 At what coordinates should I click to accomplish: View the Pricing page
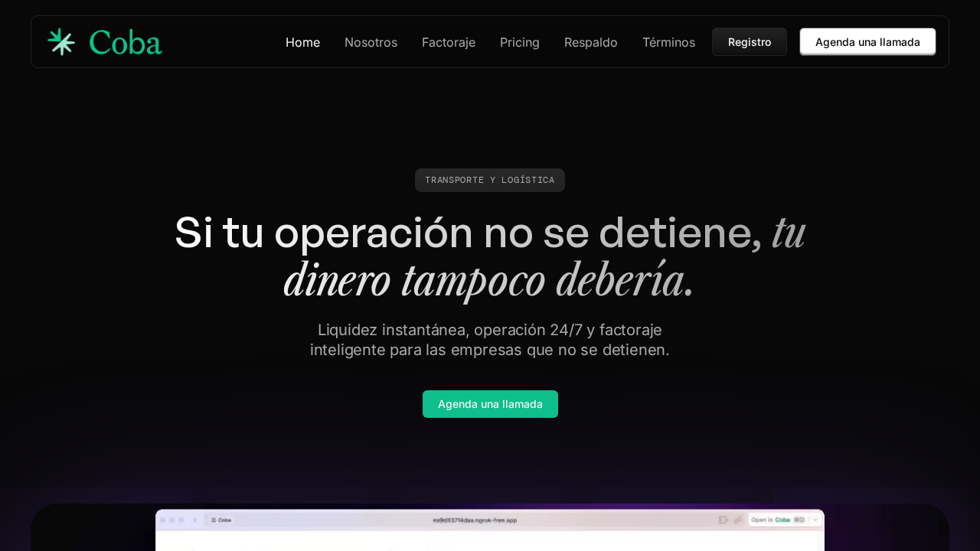(x=520, y=42)
